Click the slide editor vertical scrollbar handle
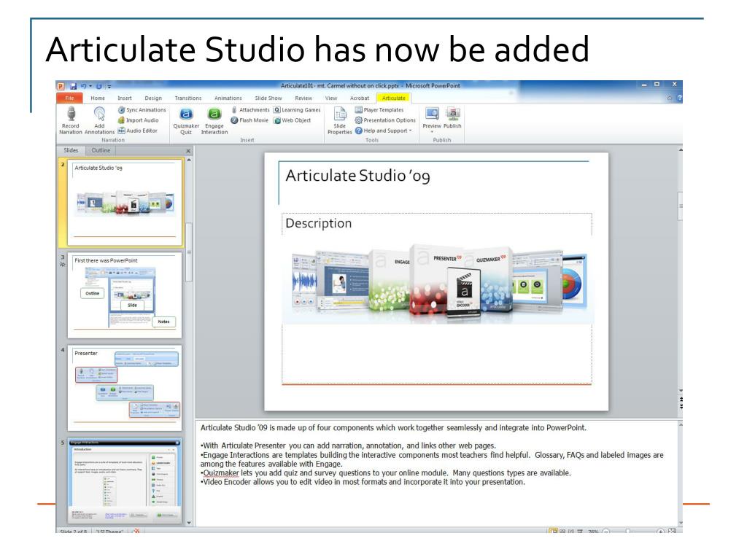747x560 pixels. pos(681,206)
